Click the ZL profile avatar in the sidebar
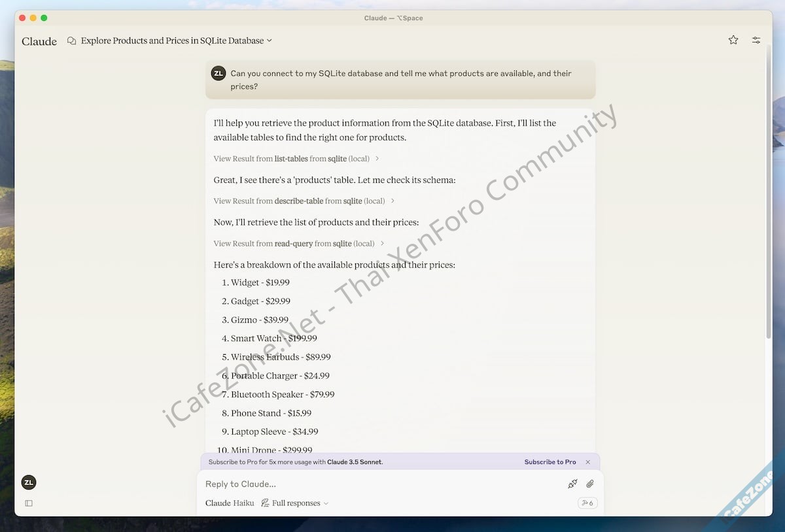The image size is (785, 532). (29, 482)
